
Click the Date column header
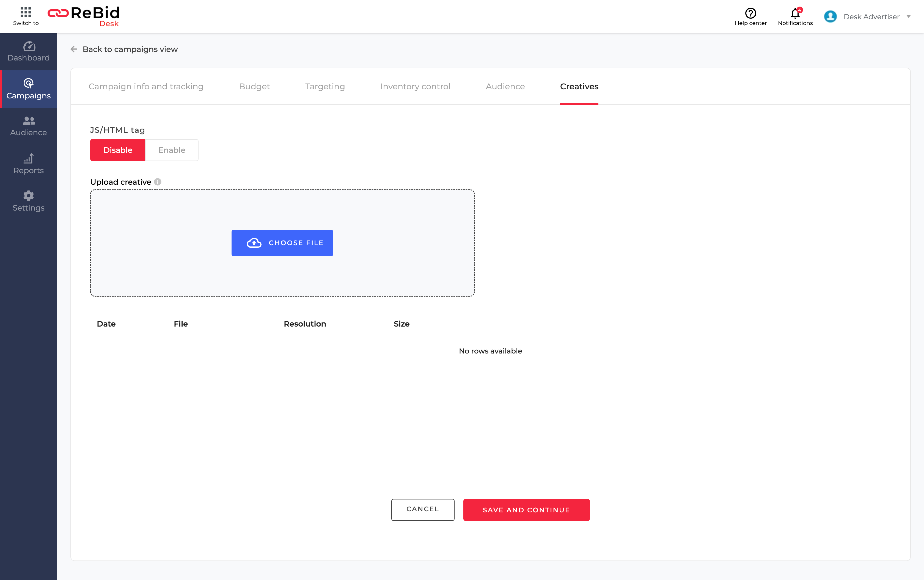click(x=106, y=324)
